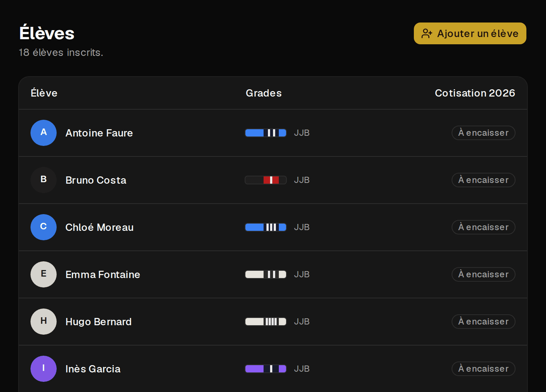Select the name Chloé Moreau

[99, 227]
